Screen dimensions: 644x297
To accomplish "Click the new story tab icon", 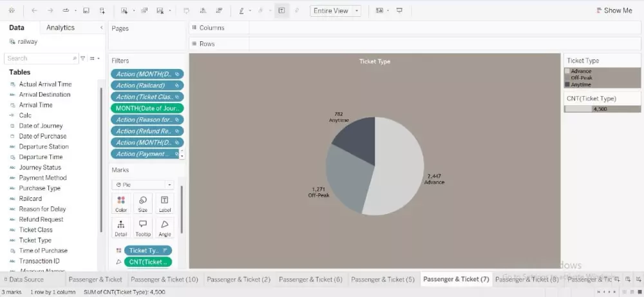I will pos(639,280).
